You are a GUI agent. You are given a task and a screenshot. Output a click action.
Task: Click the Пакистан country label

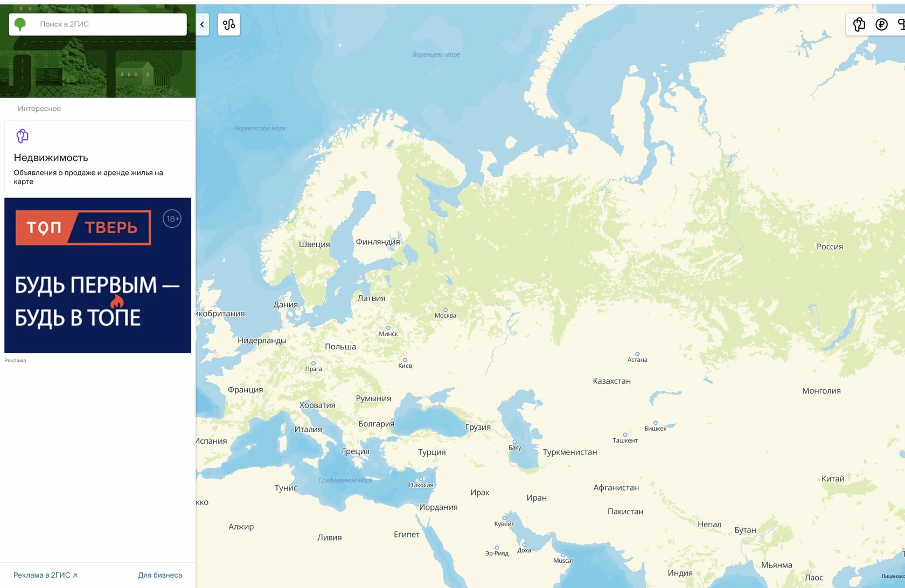click(625, 512)
